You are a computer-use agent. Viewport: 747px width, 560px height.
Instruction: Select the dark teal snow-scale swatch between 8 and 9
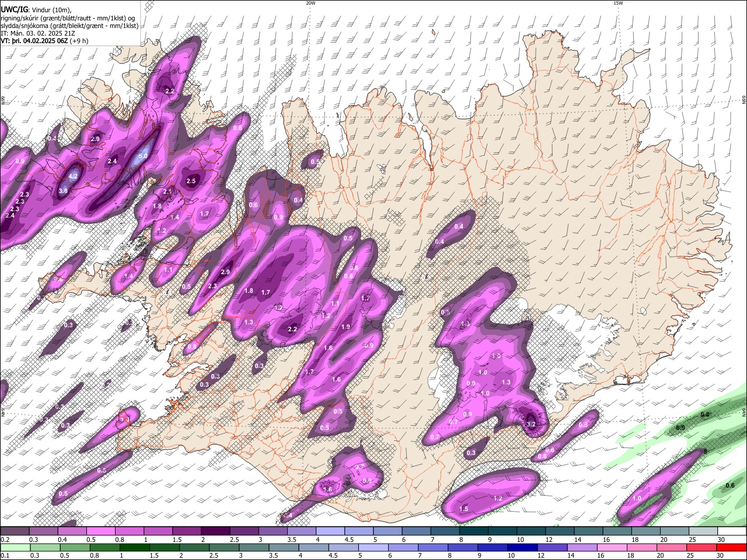point(474,531)
